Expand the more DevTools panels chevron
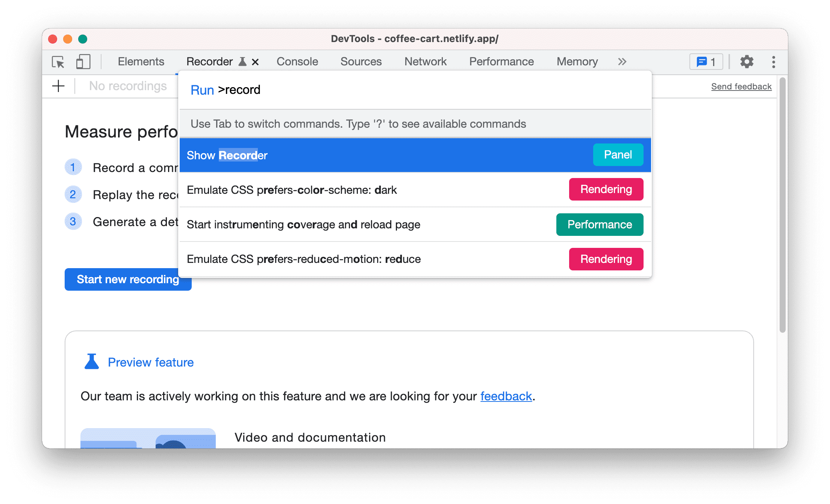830x504 pixels. [622, 61]
